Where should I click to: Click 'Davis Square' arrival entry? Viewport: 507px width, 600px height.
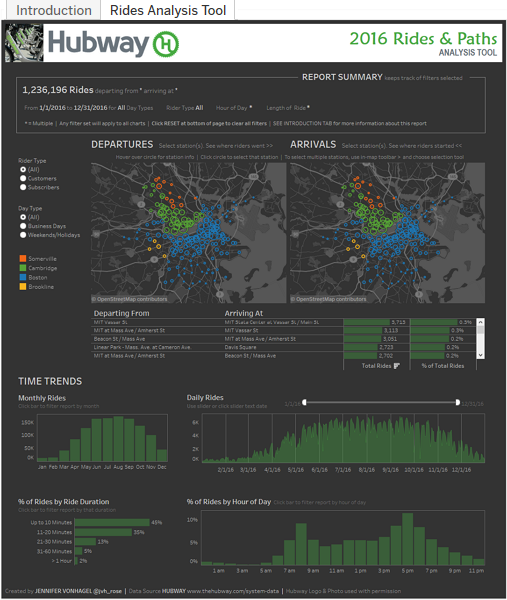pyautogui.click(x=240, y=347)
